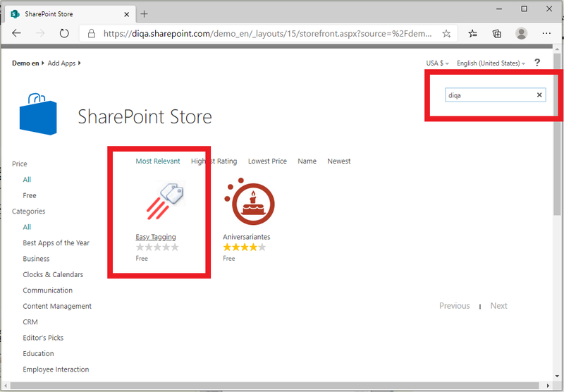Open browser settings and more menu
Screen dimensions: 564x392
click(x=546, y=33)
